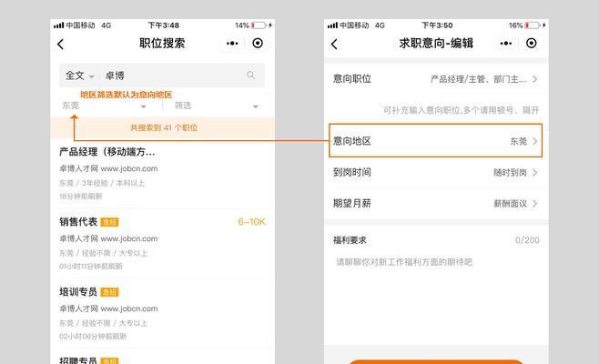Expand the 意向地区 row chevron
599x364 pixels.
coord(535,141)
